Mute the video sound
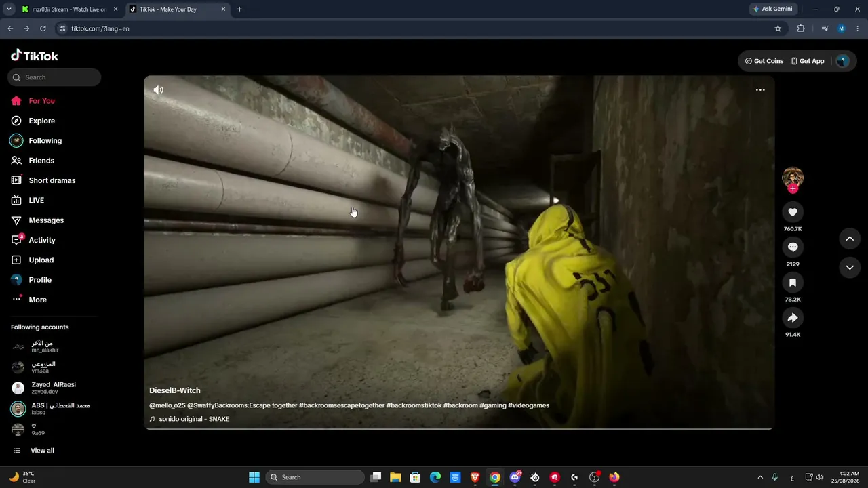 coord(158,89)
